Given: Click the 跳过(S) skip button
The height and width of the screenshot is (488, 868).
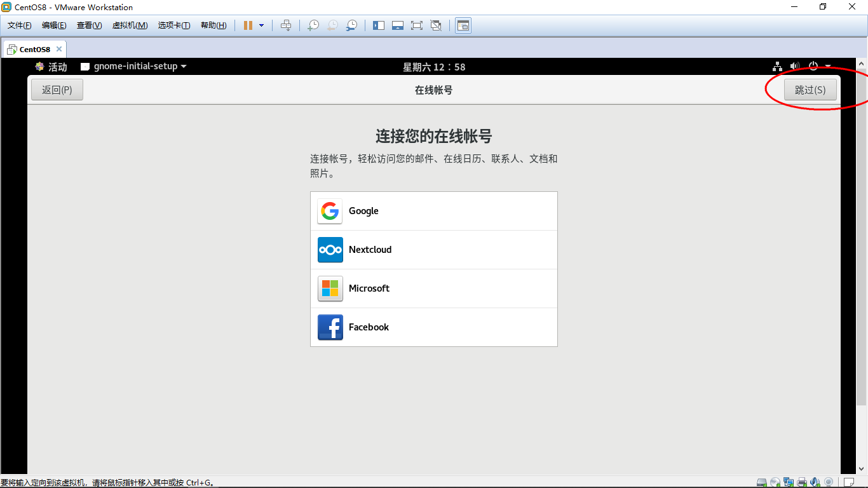Looking at the screenshot, I should 810,90.
